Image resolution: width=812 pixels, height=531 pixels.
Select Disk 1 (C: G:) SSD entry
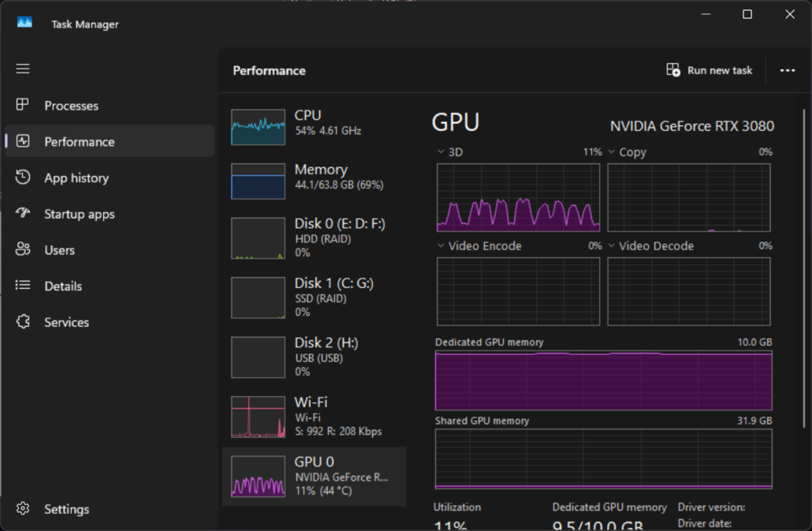pos(314,297)
